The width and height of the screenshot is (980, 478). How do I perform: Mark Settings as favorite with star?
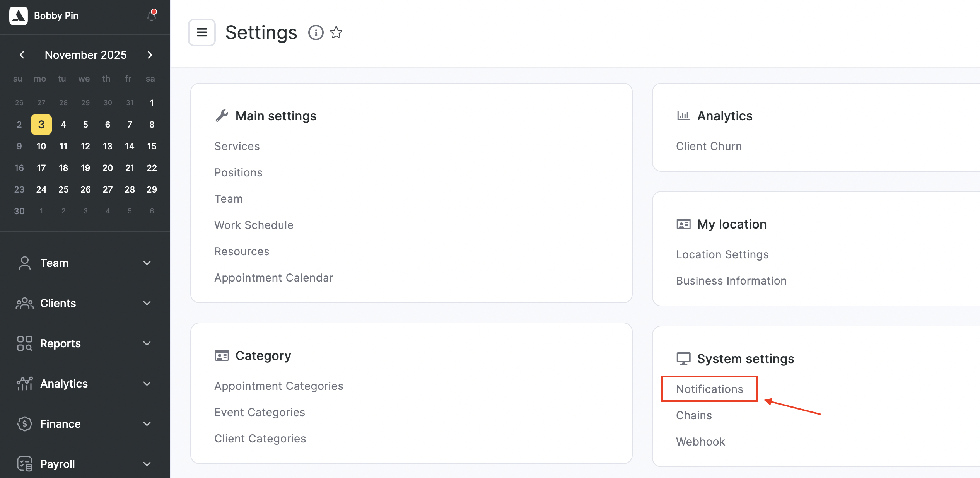click(x=336, y=32)
